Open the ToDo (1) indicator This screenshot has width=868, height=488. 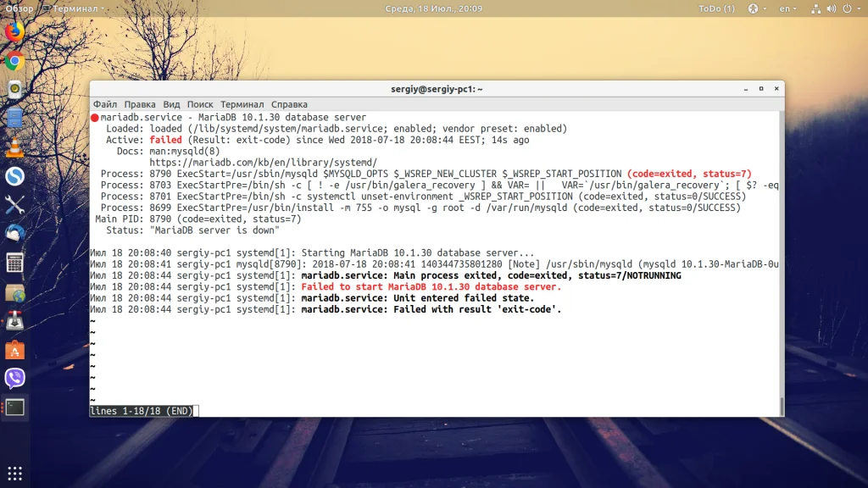pos(716,8)
